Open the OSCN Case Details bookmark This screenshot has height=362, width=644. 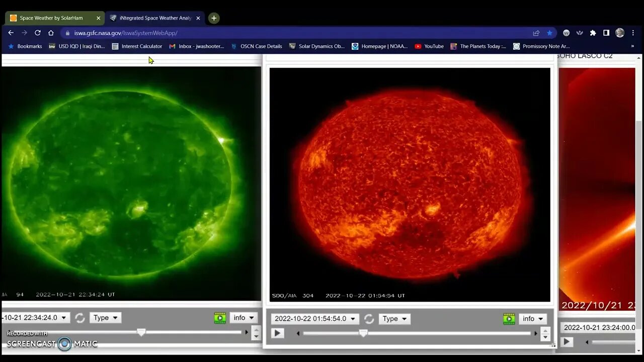256,46
